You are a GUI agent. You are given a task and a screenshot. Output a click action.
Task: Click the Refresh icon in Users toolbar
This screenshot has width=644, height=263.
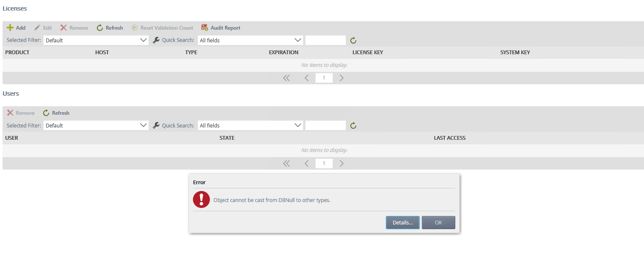point(46,113)
